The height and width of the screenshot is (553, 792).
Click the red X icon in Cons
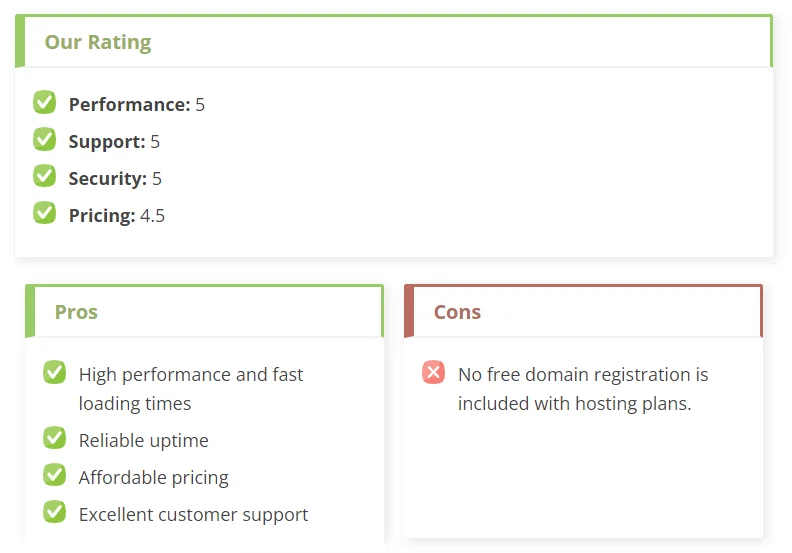[433, 372]
